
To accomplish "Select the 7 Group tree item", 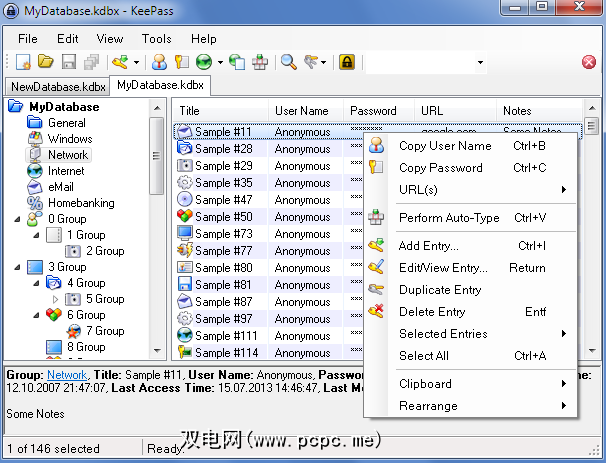I will point(105,331).
